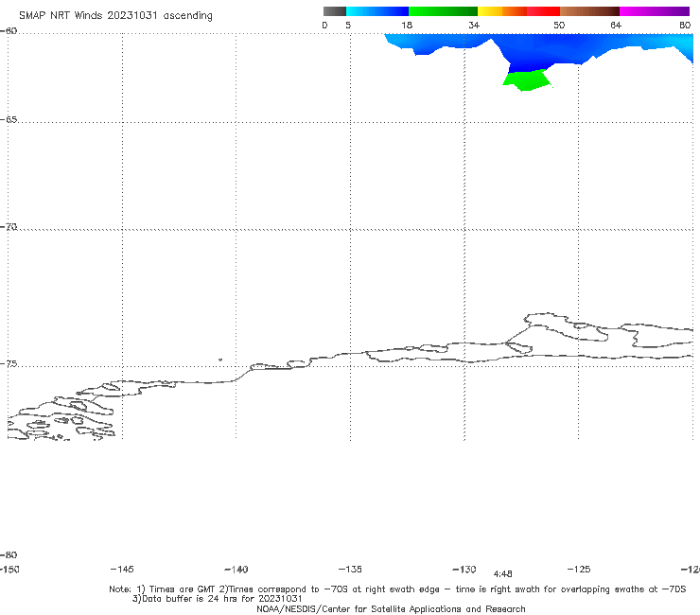The image size is (700, 615).
Task: Click the NOAA/NESDIS credit line
Action: pyautogui.click(x=391, y=609)
